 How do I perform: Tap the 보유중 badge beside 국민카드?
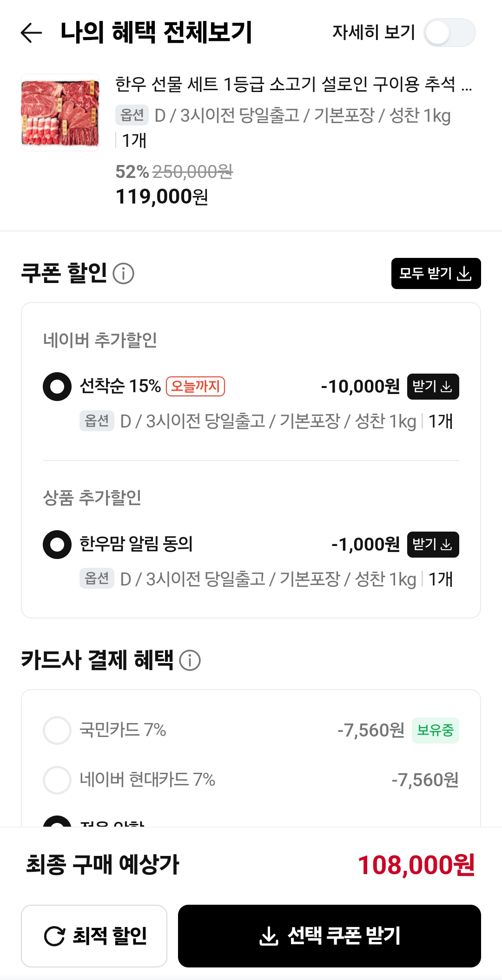[x=435, y=730]
